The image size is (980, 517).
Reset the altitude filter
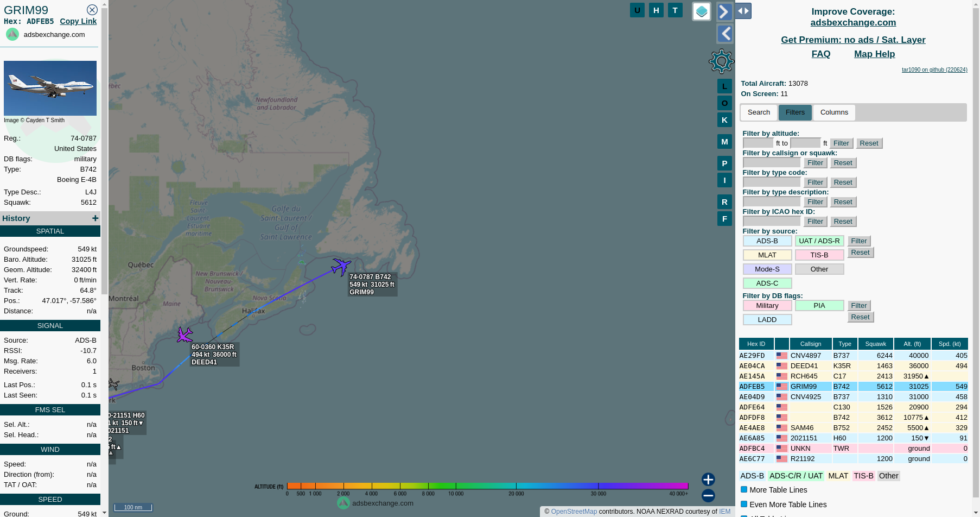click(869, 143)
